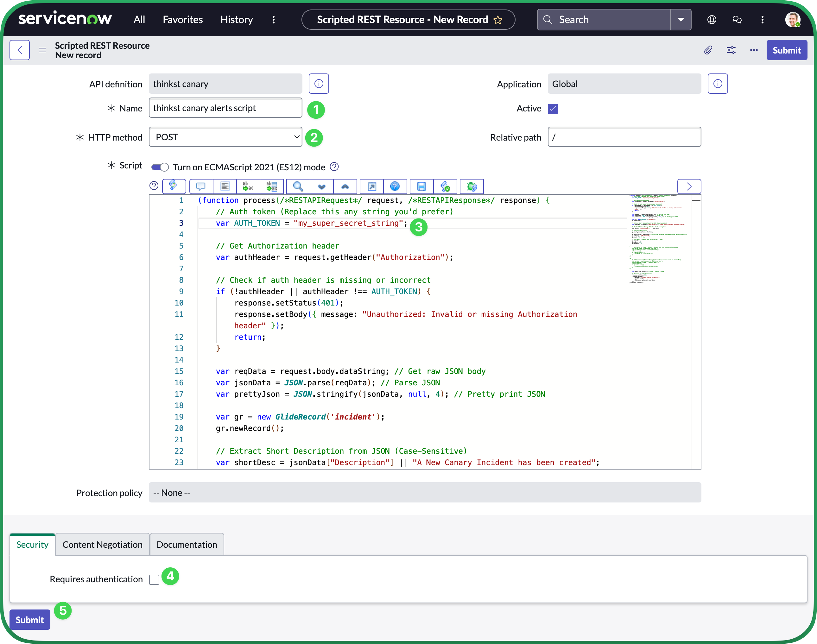Open the blue editor help icon
Viewport: 817px width, 644px height.
pyautogui.click(x=395, y=186)
